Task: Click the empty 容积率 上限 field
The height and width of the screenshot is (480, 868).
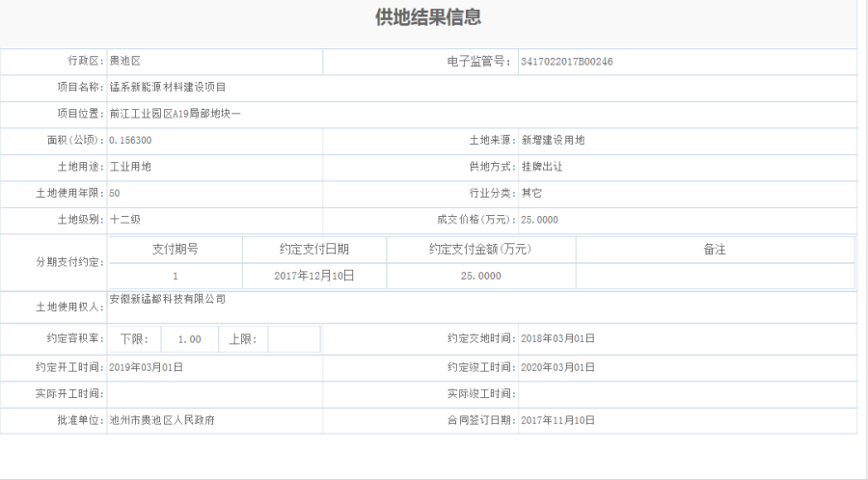Action: tap(293, 339)
